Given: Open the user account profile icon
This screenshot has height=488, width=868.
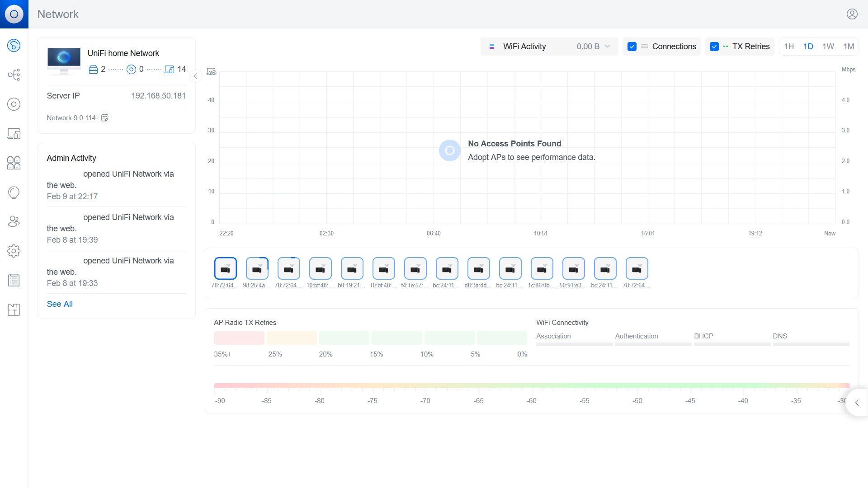Looking at the screenshot, I should pyautogui.click(x=852, y=14).
